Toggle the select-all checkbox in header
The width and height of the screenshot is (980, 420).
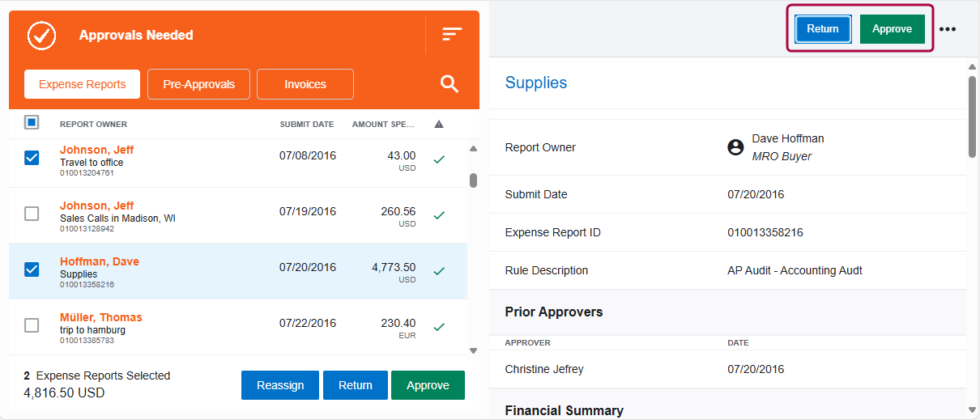(x=32, y=123)
